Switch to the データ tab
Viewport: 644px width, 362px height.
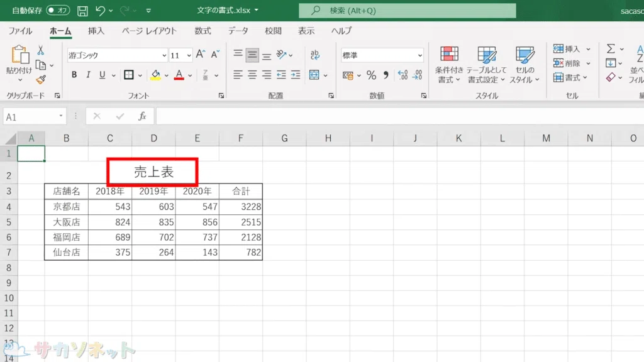(x=238, y=31)
